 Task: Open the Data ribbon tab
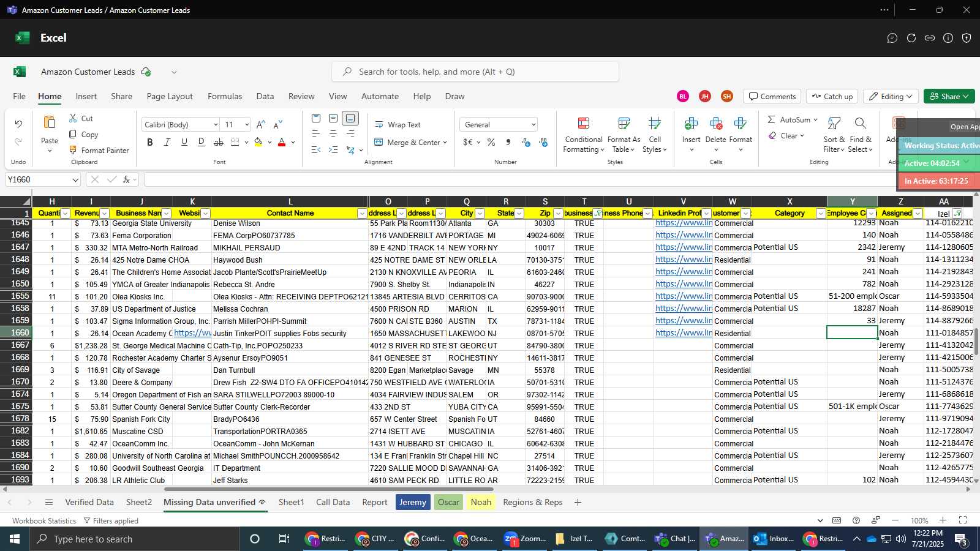point(265,96)
